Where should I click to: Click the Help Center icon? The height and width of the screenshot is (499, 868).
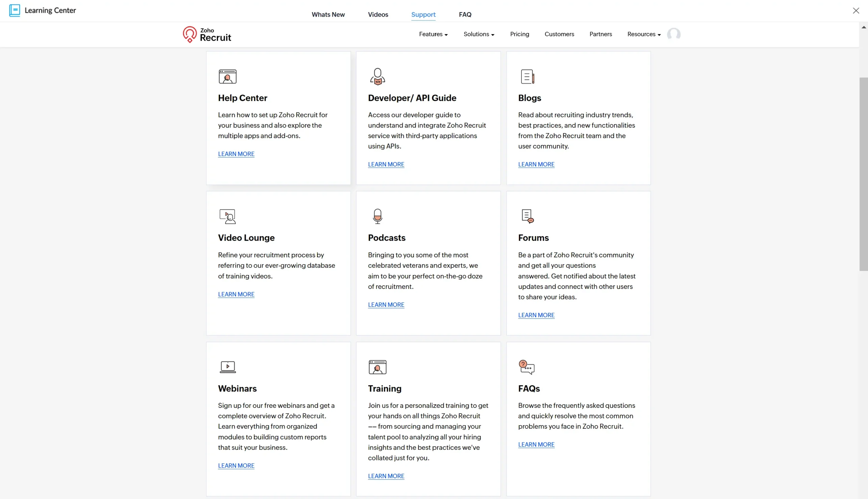pyautogui.click(x=227, y=76)
